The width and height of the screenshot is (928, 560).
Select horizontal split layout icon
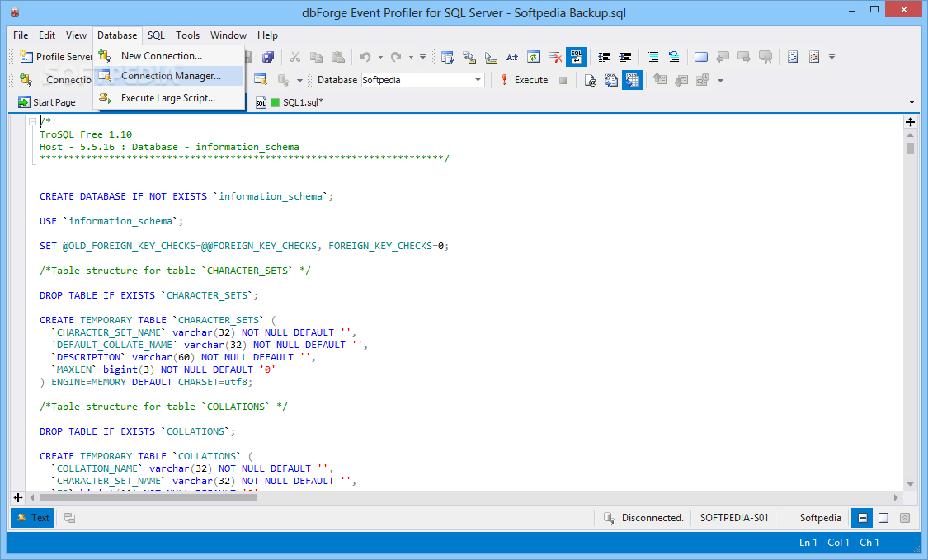(862, 518)
